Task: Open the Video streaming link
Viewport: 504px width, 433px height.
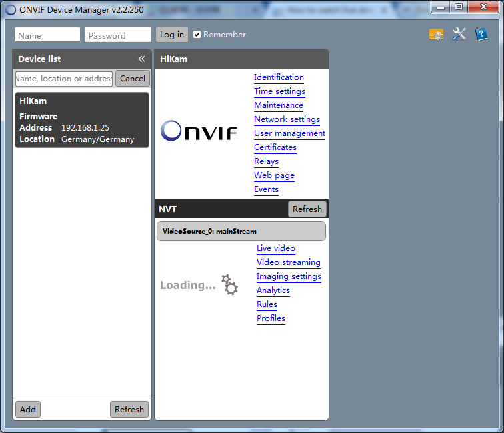Action: click(x=288, y=262)
